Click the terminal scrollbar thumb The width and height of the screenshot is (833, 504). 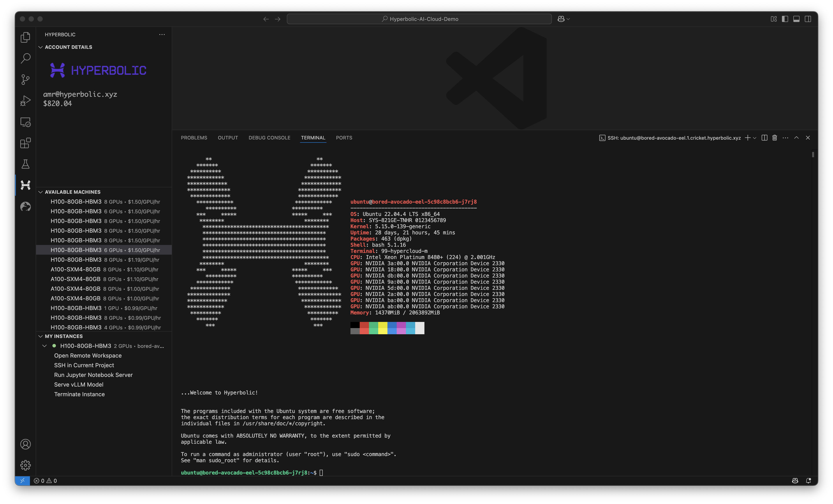pyautogui.click(x=813, y=154)
